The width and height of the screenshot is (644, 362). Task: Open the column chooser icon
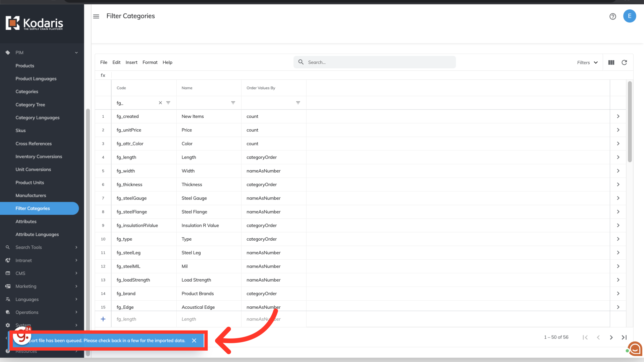click(x=611, y=62)
